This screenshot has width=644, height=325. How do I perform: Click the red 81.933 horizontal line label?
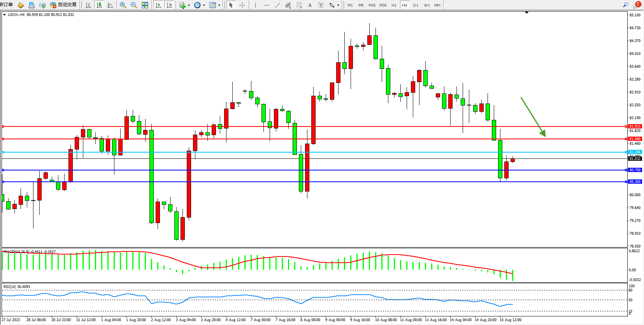(x=635, y=126)
